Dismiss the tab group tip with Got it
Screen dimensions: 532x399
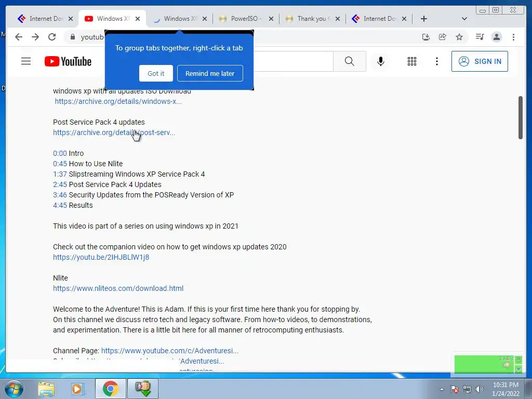coord(156,73)
